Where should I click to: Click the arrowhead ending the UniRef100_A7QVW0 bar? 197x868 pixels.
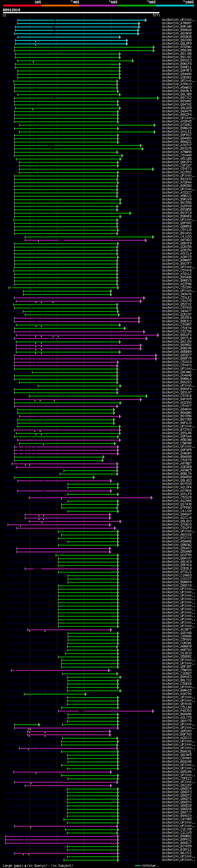pos(154,47)
